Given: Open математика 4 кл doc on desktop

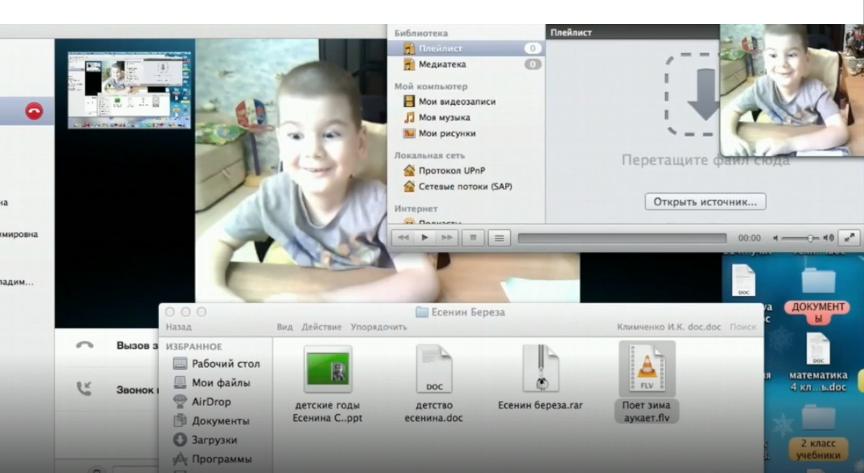Looking at the screenshot, I should (x=818, y=363).
